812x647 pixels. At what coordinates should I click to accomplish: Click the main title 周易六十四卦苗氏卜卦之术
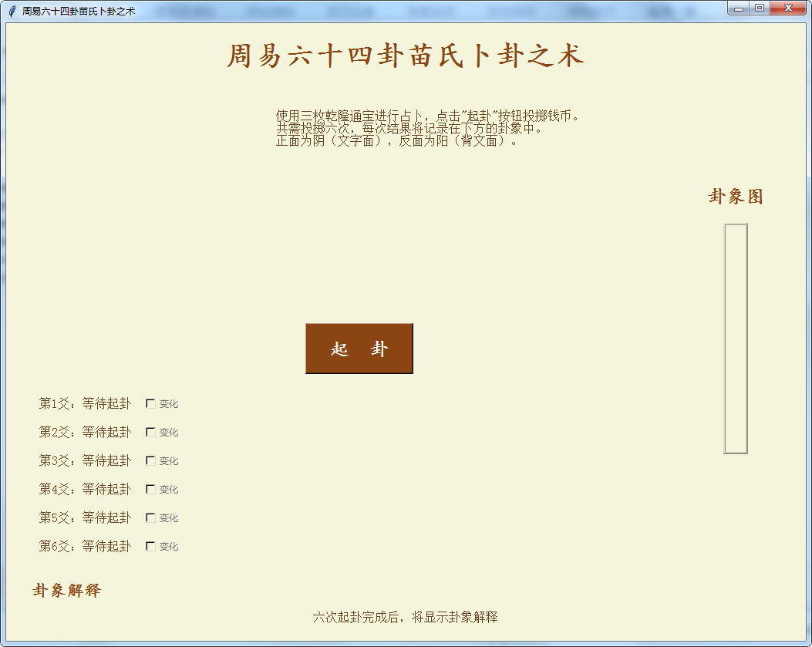[x=406, y=56]
